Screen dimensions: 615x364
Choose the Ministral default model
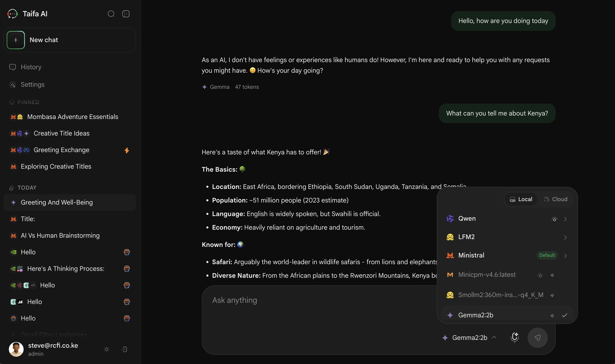[x=507, y=255]
